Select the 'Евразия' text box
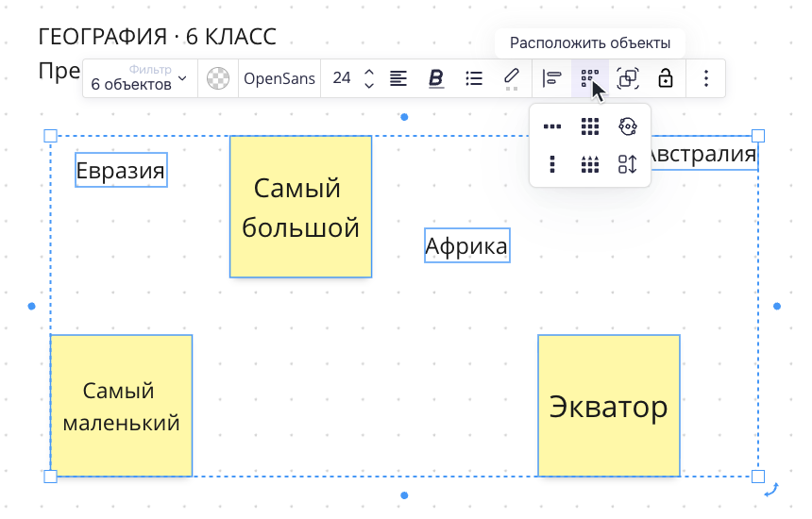Image resolution: width=812 pixels, height=519 pixels. coord(121,170)
